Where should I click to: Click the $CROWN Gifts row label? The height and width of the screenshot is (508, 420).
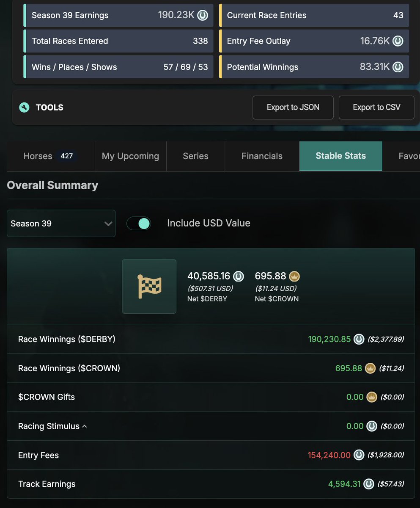pos(47,397)
